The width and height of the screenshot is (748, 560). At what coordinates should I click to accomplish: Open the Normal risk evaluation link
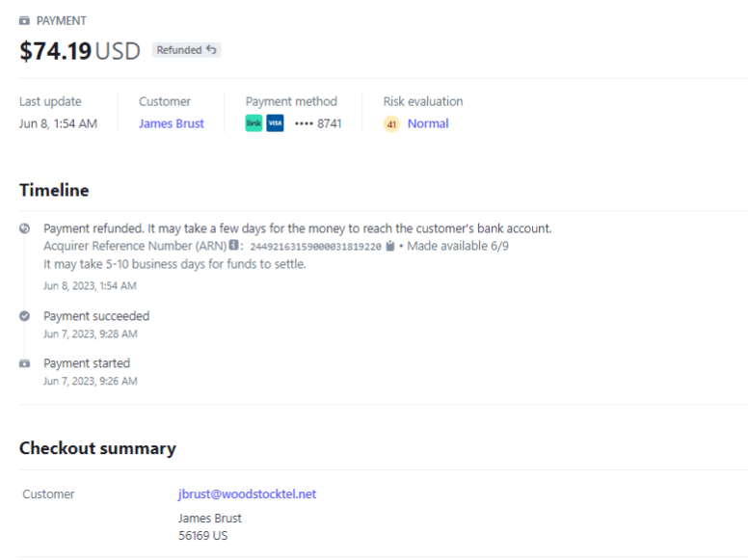(427, 123)
